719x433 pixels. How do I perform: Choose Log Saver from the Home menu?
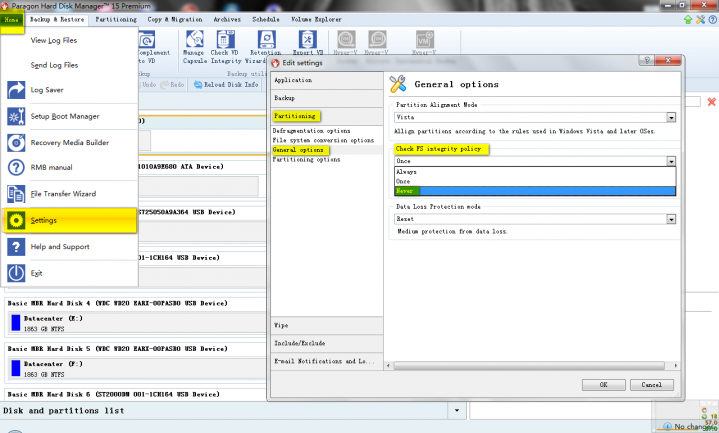coord(47,90)
